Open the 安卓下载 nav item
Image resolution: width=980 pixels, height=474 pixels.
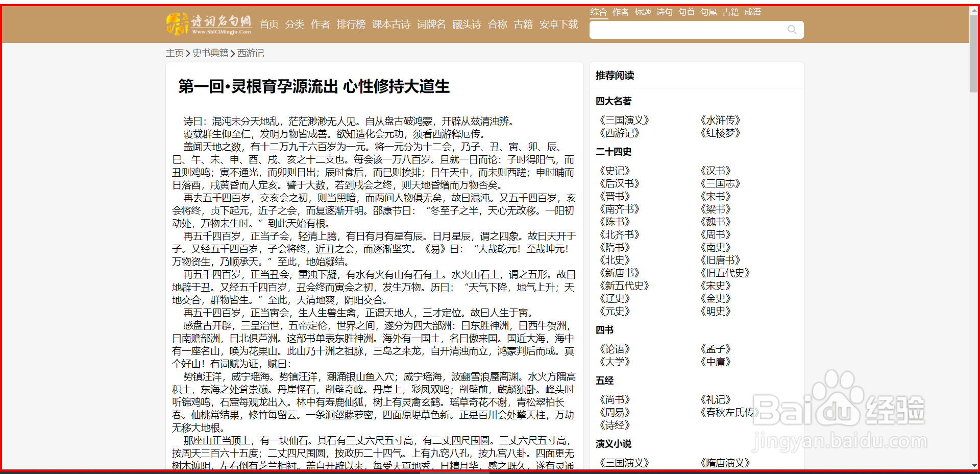(559, 24)
